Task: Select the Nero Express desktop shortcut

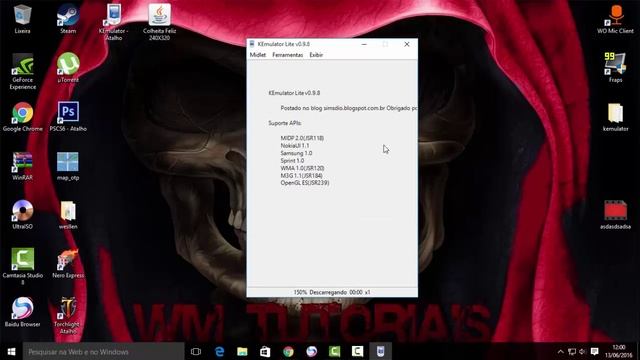Action: (68, 264)
